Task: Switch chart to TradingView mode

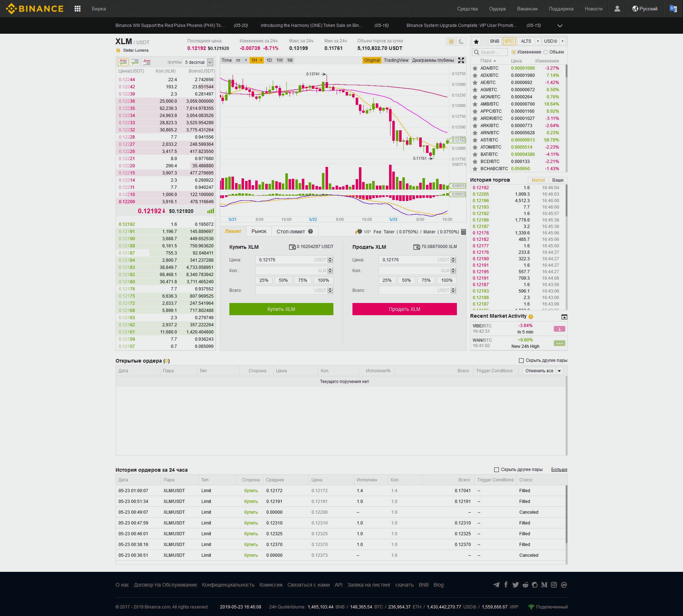Action: [x=396, y=60]
